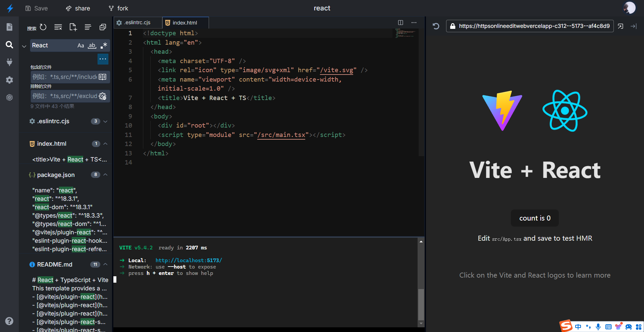Clear the search results
This screenshot has width=644, height=332.
click(58, 27)
